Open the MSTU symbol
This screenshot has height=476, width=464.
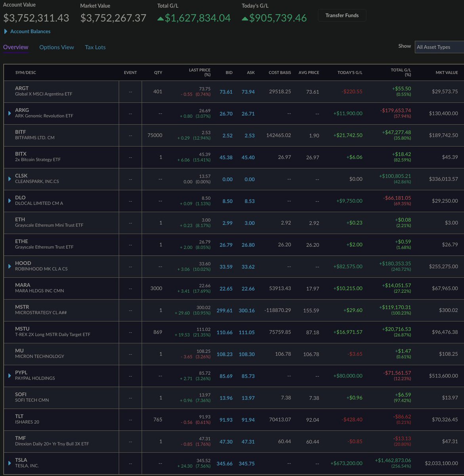click(22, 328)
